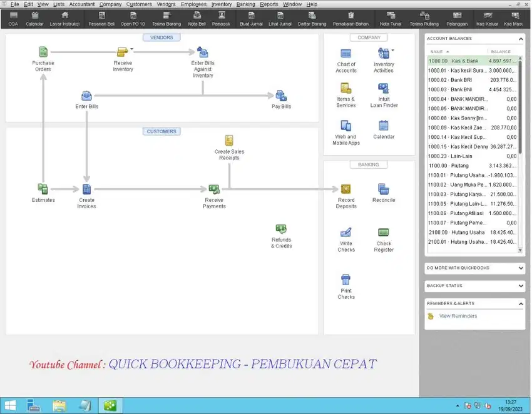Open Buat Jurnal from the toolbar
This screenshot has width=532, height=414.
pos(251,19)
